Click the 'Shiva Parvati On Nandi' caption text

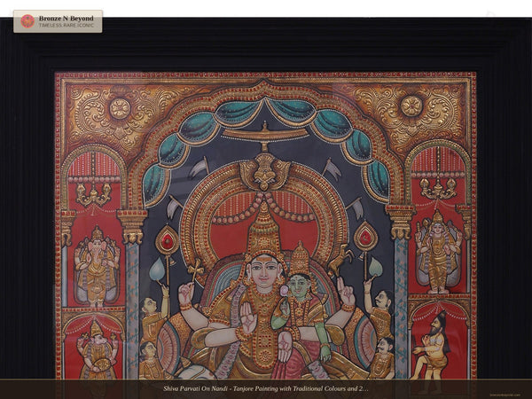(266, 388)
